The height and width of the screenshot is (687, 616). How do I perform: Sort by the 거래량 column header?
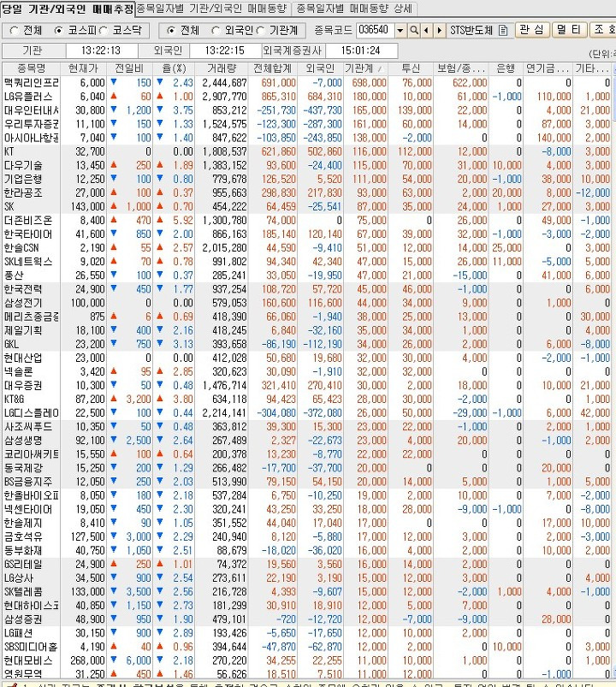point(222,68)
